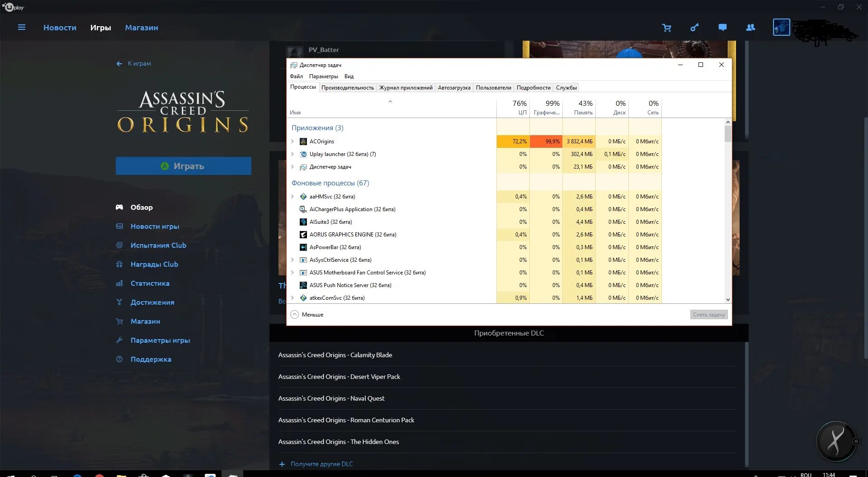Click ASUS Push Notice Server icon

(x=303, y=285)
